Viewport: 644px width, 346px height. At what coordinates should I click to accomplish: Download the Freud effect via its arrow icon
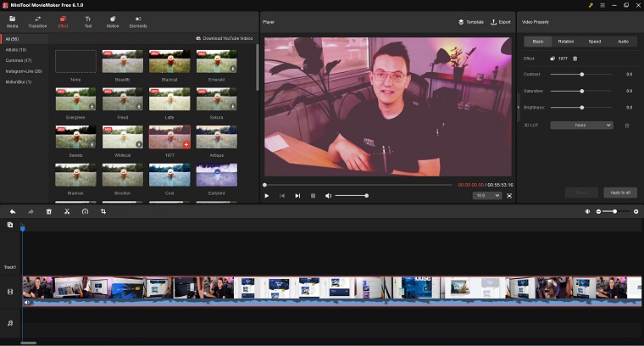(x=139, y=107)
